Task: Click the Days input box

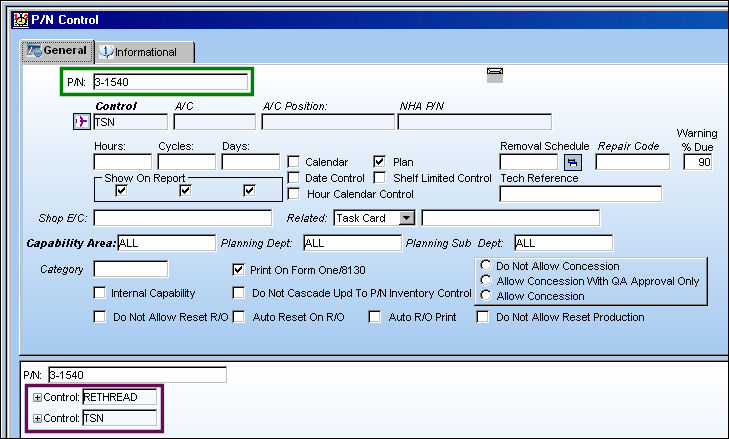Action: click(251, 162)
